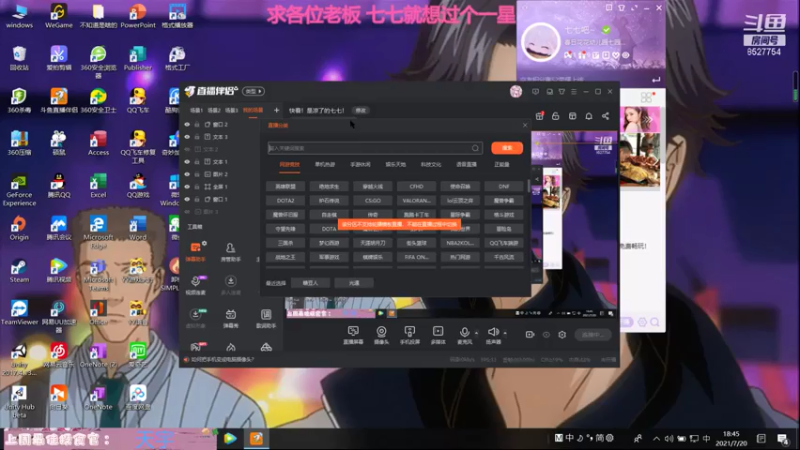This screenshot has width=800, height=450.
Task: Add phone screen cast source
Action: click(x=409, y=335)
